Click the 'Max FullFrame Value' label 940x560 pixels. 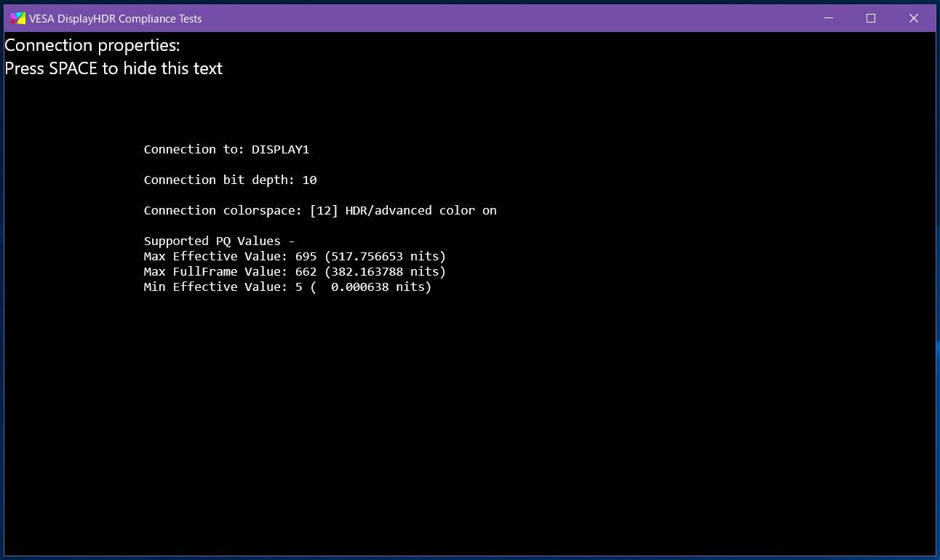[216, 271]
